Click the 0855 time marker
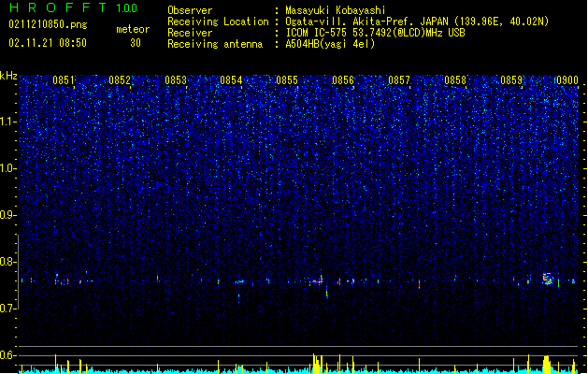 (x=287, y=79)
